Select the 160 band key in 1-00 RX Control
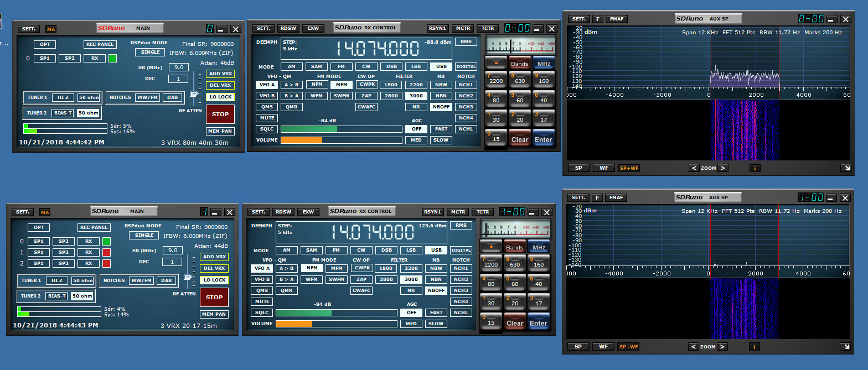Image resolution: width=868 pixels, height=370 pixels. pos(539,263)
